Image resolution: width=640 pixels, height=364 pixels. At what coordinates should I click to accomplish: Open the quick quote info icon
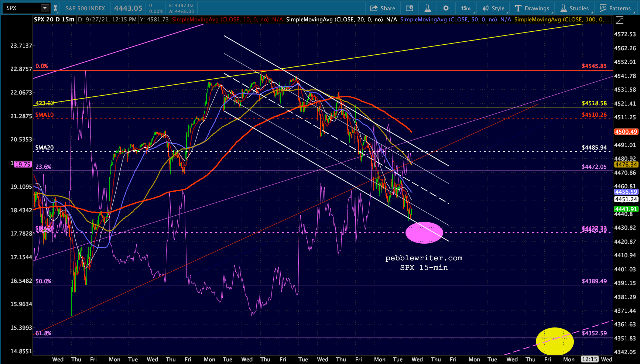pos(410,8)
